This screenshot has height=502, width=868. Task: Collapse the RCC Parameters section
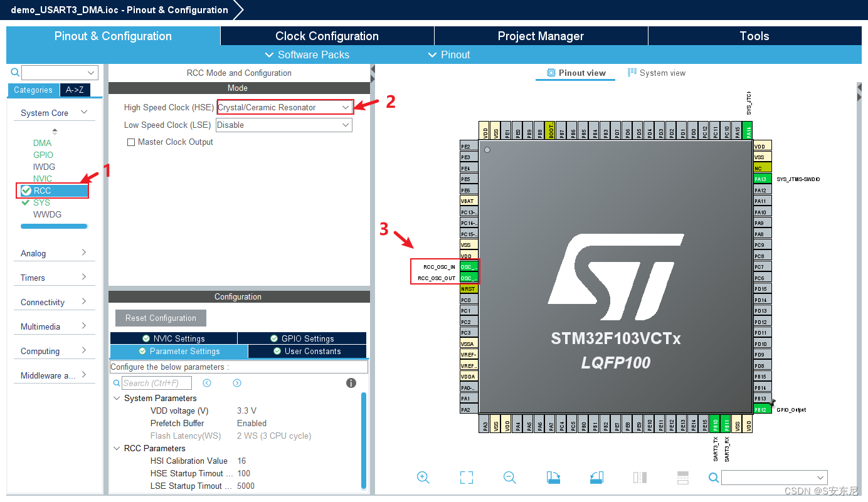point(117,448)
